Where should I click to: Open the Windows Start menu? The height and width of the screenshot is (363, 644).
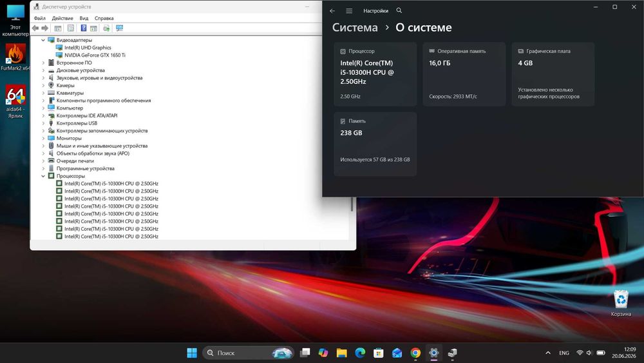click(x=192, y=353)
